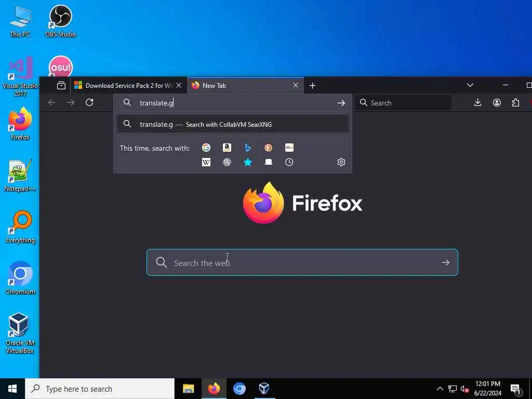Open the Extensions panel

point(516,102)
